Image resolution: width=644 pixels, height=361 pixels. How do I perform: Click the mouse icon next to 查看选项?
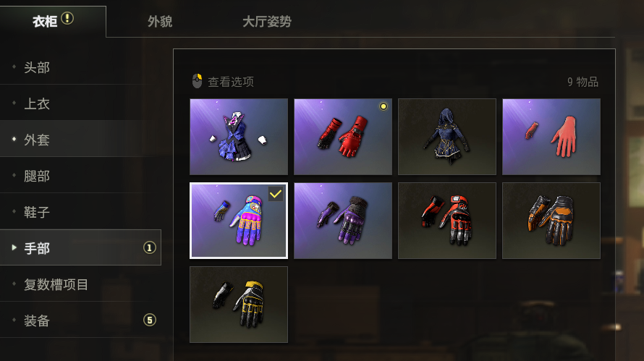click(x=197, y=81)
